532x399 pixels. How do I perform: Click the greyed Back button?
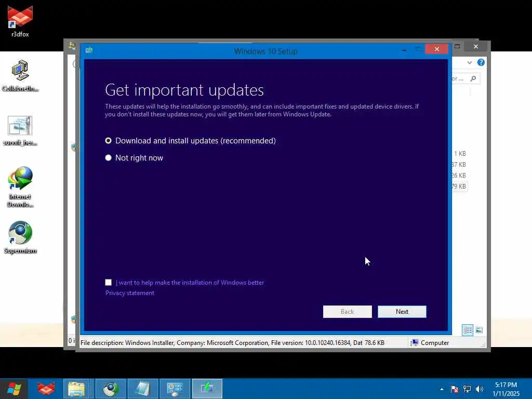348,312
